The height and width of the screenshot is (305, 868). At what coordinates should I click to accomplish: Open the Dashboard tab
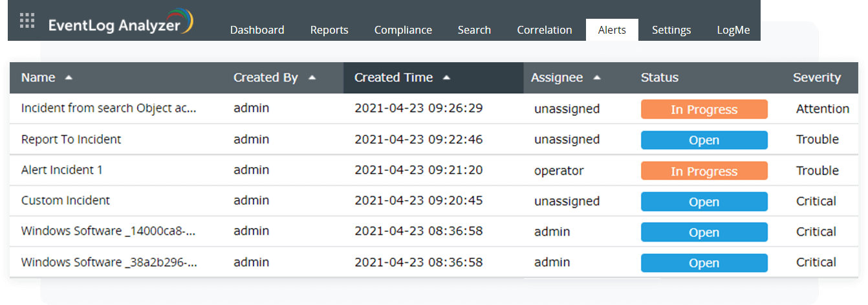pos(257,30)
